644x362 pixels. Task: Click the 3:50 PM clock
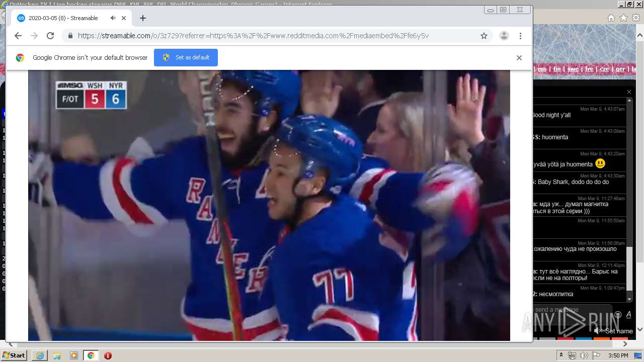pos(618,355)
